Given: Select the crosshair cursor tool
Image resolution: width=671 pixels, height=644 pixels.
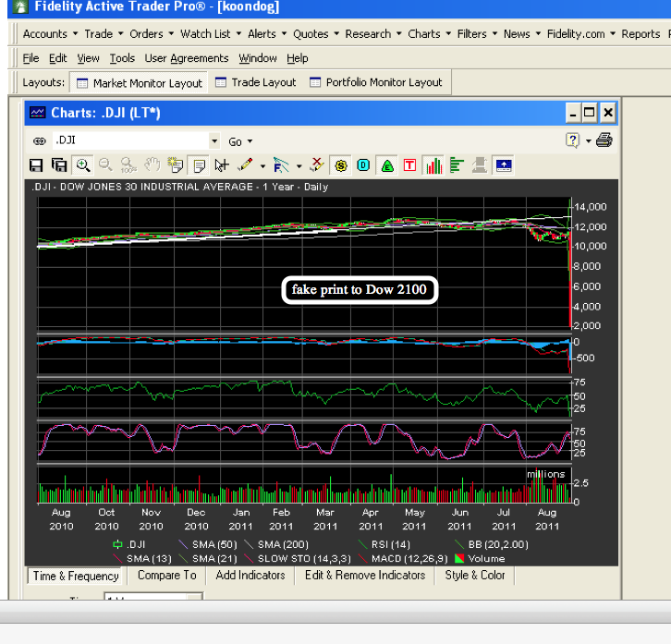Looking at the screenshot, I should 222,165.
